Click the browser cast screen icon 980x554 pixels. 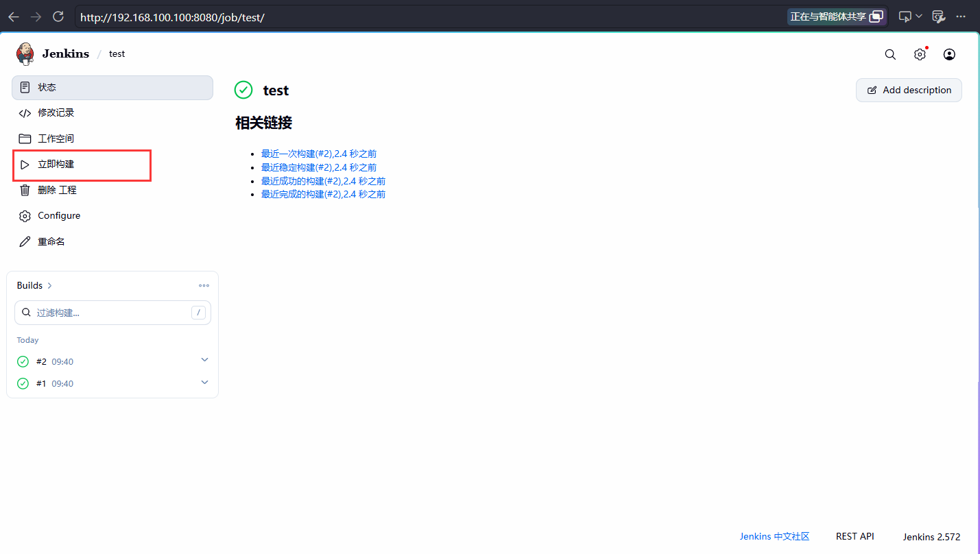[x=905, y=17]
